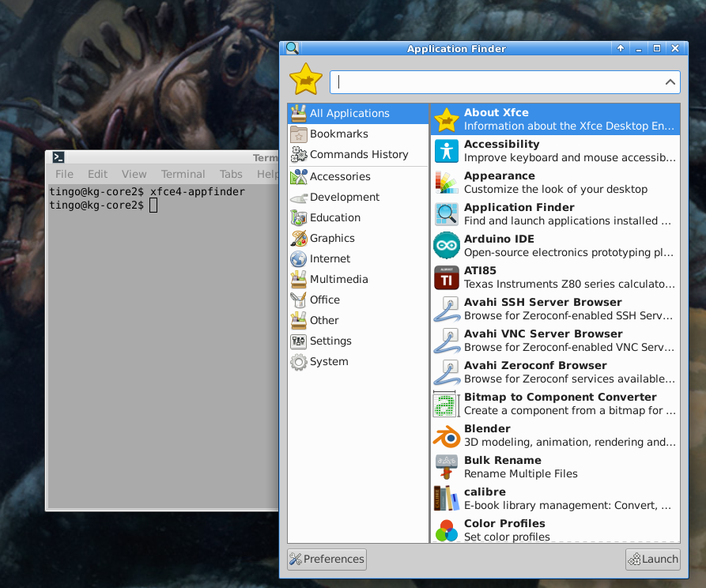Viewport: 706px width, 588px height.
Task: Roll up the Application Finder window
Action: pyautogui.click(x=621, y=48)
